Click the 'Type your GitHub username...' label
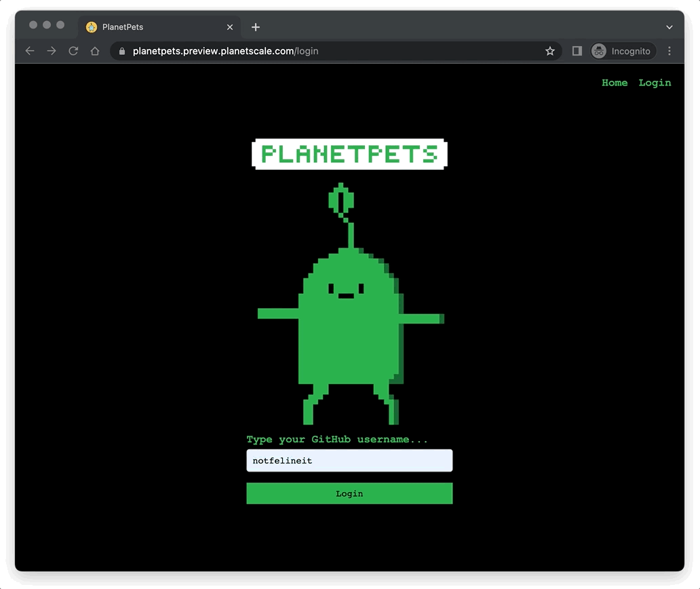The width and height of the screenshot is (700, 589). click(337, 440)
